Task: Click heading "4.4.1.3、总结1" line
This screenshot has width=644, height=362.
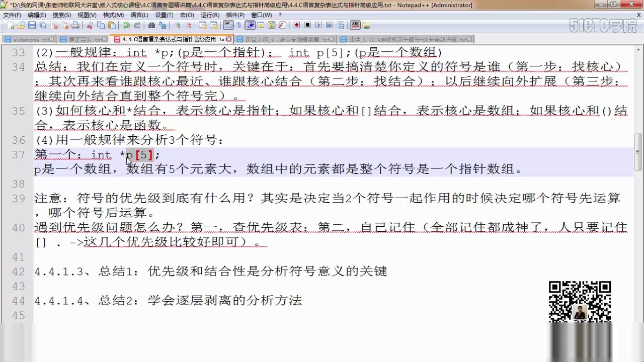Action: [x=211, y=272]
